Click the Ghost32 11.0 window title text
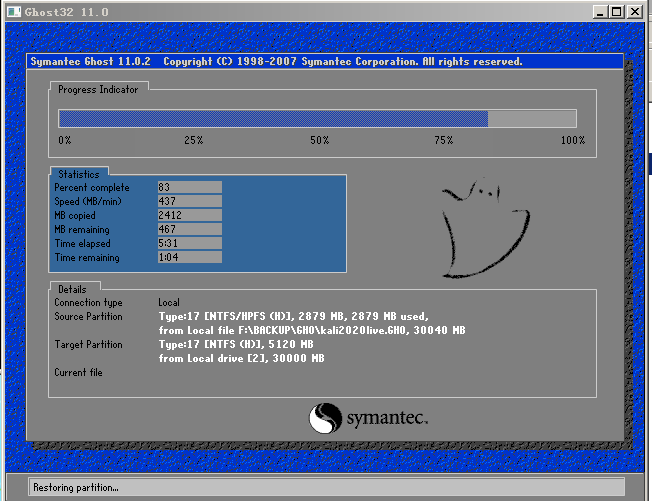This screenshot has width=652, height=501. (67, 12)
